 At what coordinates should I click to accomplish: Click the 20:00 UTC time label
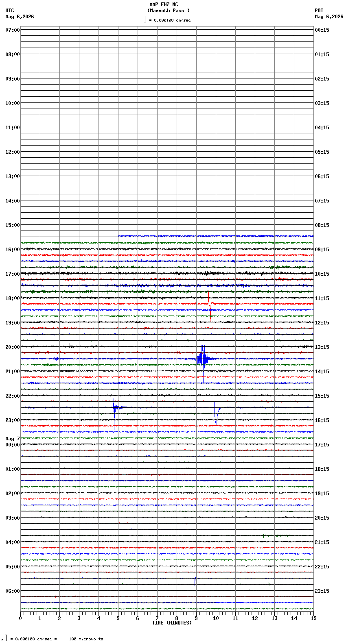click(13, 347)
